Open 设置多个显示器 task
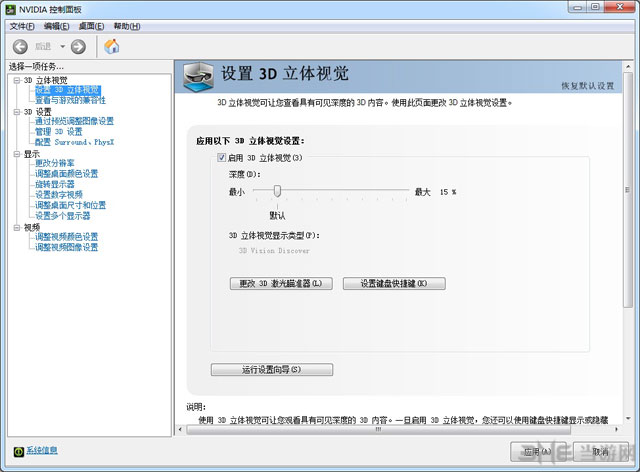The image size is (640, 472). pyautogui.click(x=62, y=216)
